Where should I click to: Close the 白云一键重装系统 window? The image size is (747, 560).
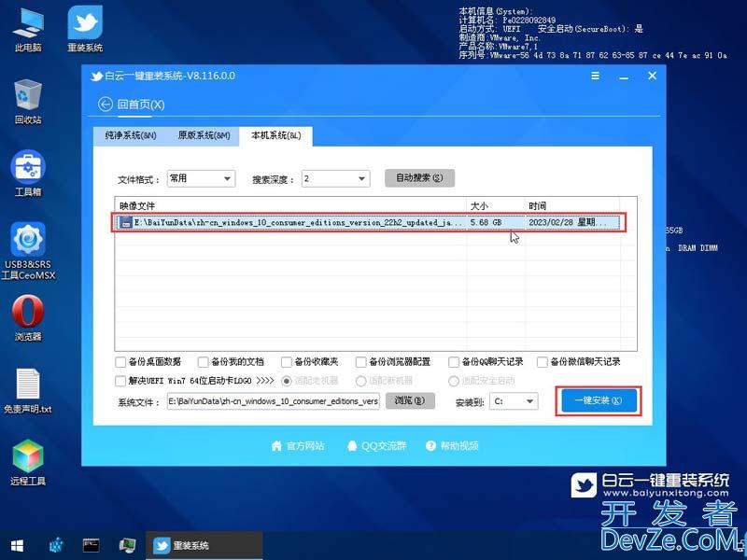tap(652, 76)
